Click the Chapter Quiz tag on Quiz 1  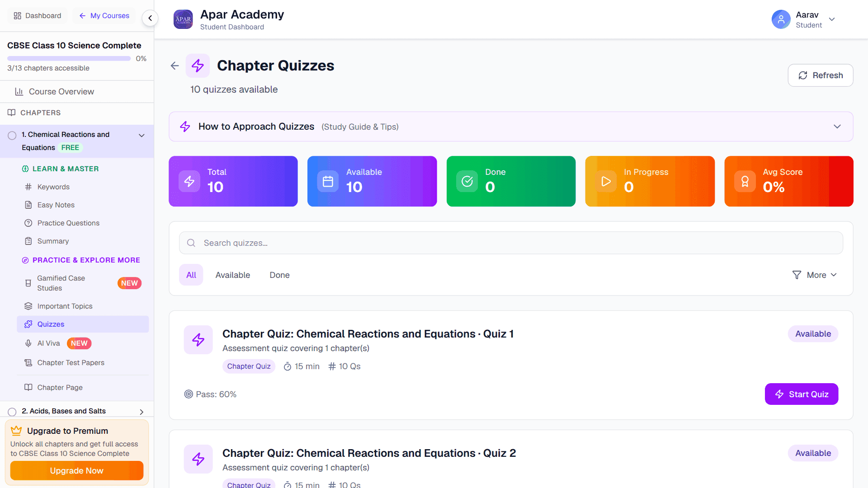coord(249,366)
